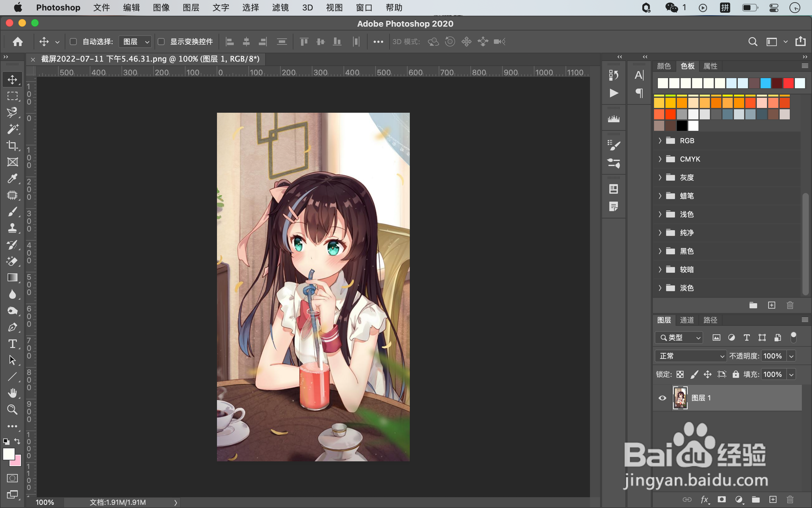The width and height of the screenshot is (812, 508).
Task: Open the 类型 layer filter dropdown
Action: [679, 338]
